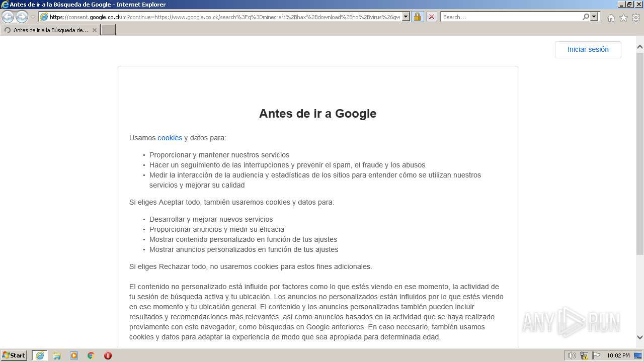644x362 pixels.
Task: Click the 'Iniciar sesión' button
Action: (x=588, y=49)
